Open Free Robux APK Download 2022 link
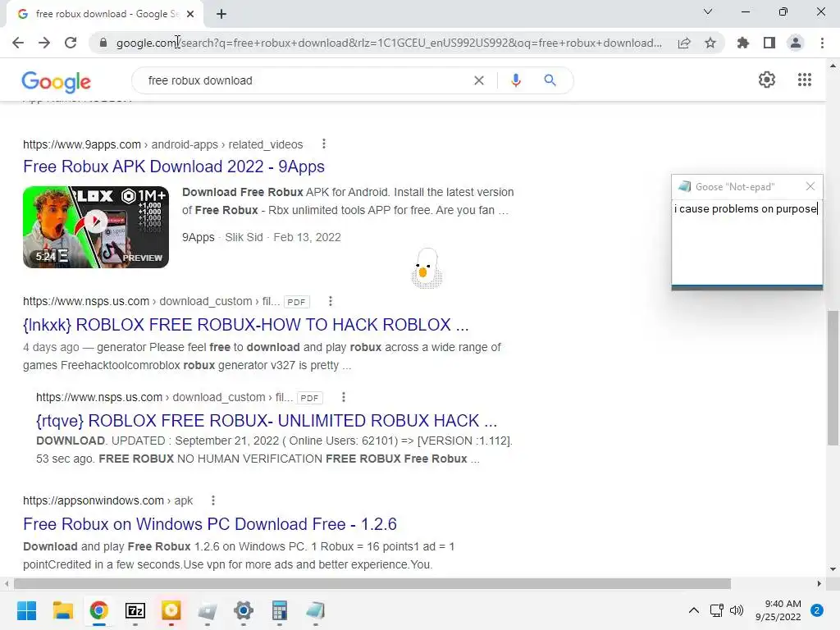The width and height of the screenshot is (840, 630). coord(174,167)
